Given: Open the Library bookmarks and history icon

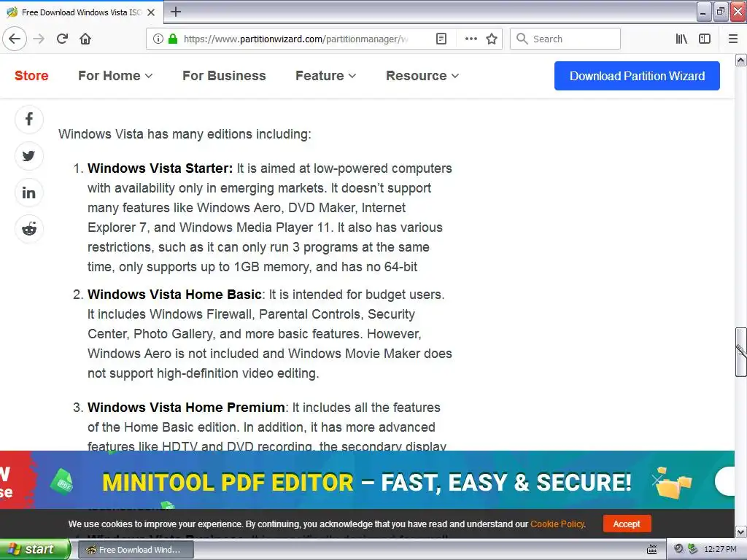Looking at the screenshot, I should [681, 39].
